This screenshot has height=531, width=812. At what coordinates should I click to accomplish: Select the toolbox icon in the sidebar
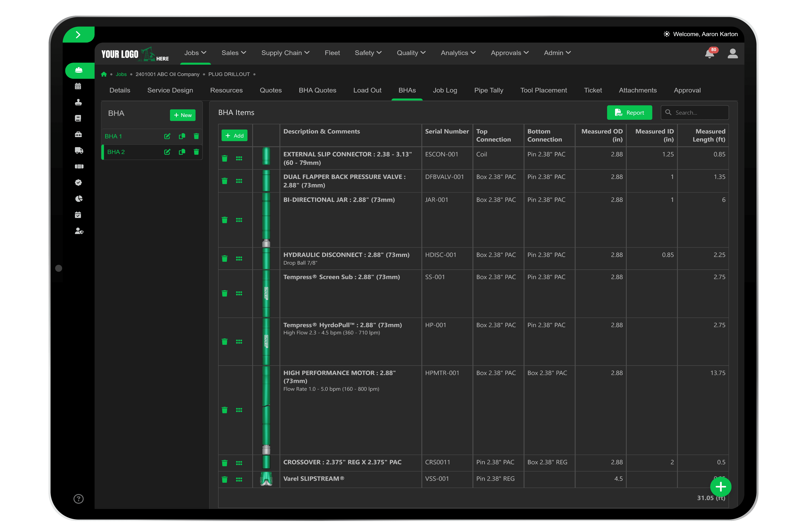click(x=78, y=134)
